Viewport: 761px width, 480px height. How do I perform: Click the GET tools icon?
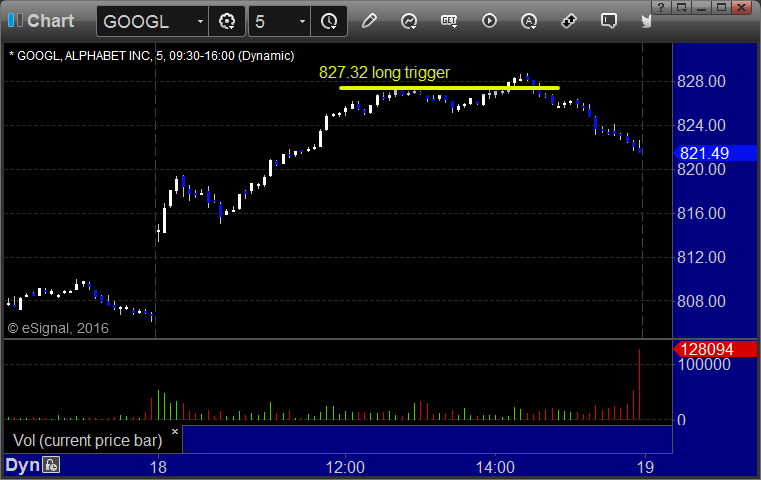click(x=449, y=21)
